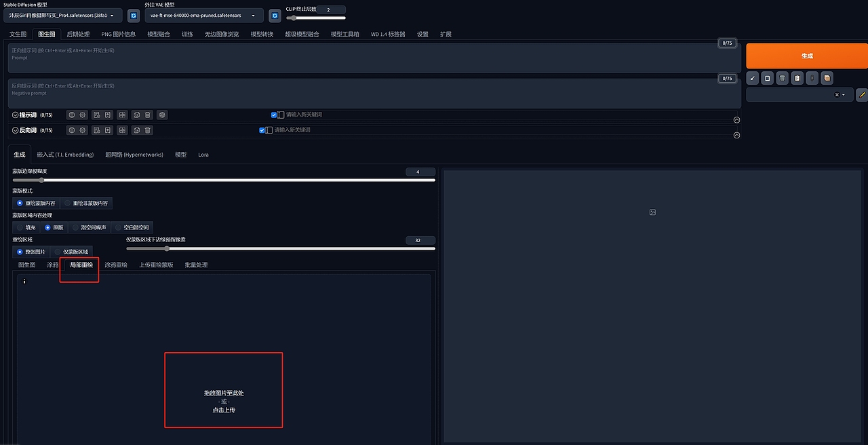Open PNG 图片信息 tab
The width and height of the screenshot is (868, 445).
(119, 34)
